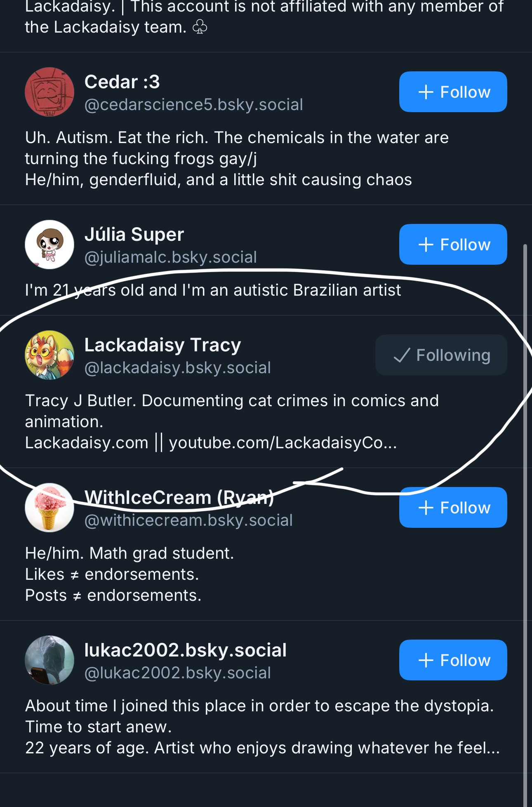Follow WithIceCream (Ryan)

(453, 508)
